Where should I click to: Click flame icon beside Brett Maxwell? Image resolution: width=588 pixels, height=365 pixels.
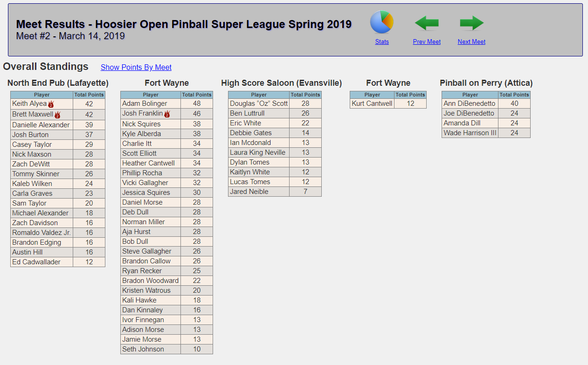pos(57,115)
